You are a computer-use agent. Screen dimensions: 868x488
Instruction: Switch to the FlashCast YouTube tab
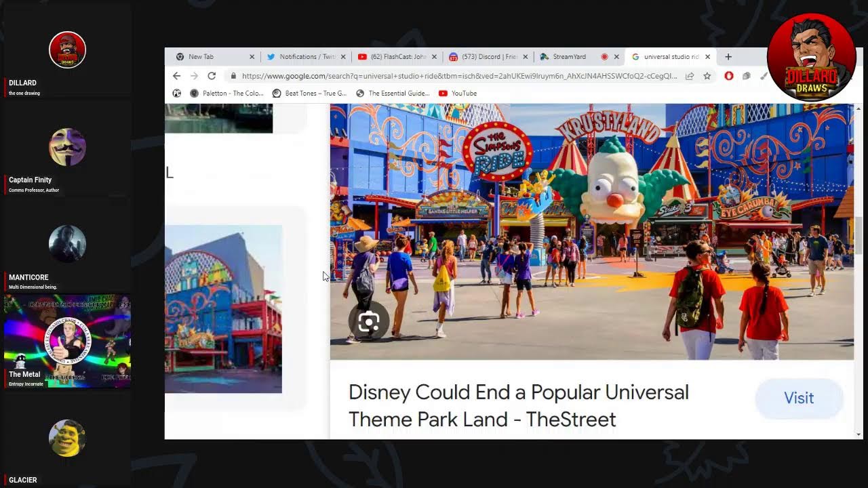pos(395,57)
